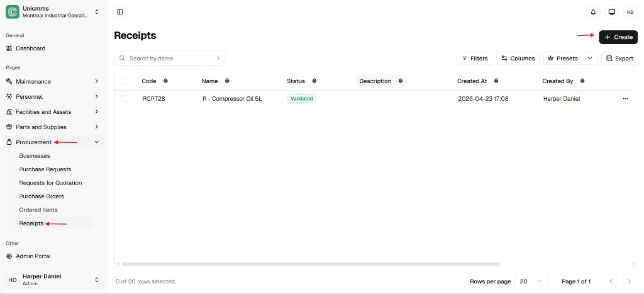644x294 pixels.
Task: Open Businesses in Procurement menu
Action: pyautogui.click(x=35, y=156)
